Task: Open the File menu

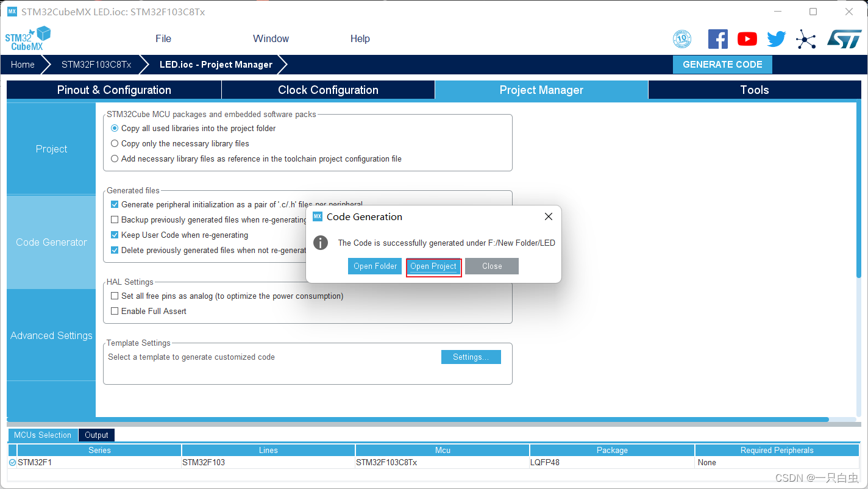Action: 163,38
